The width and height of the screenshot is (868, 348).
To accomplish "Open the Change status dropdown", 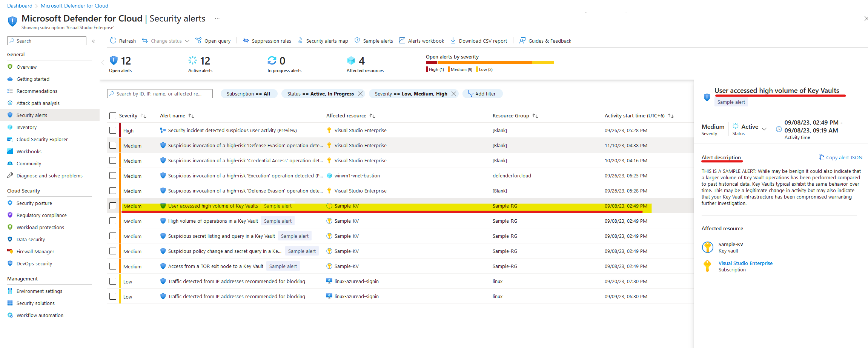I will 166,41.
